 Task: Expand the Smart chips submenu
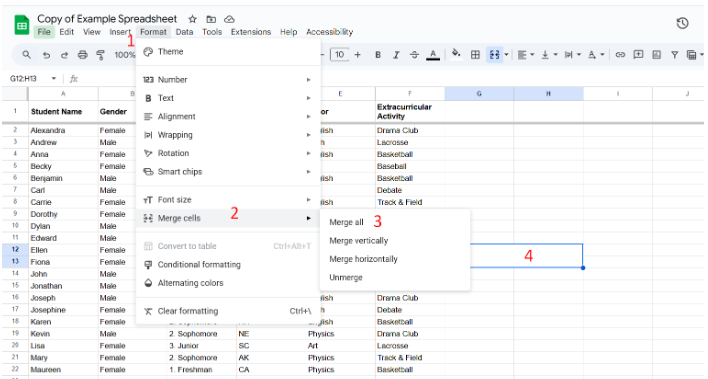click(228, 172)
